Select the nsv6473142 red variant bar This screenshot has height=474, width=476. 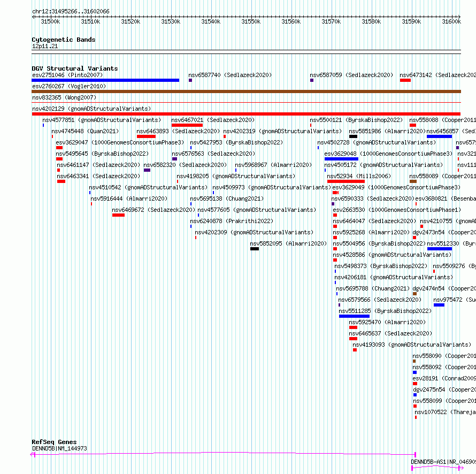(405, 80)
